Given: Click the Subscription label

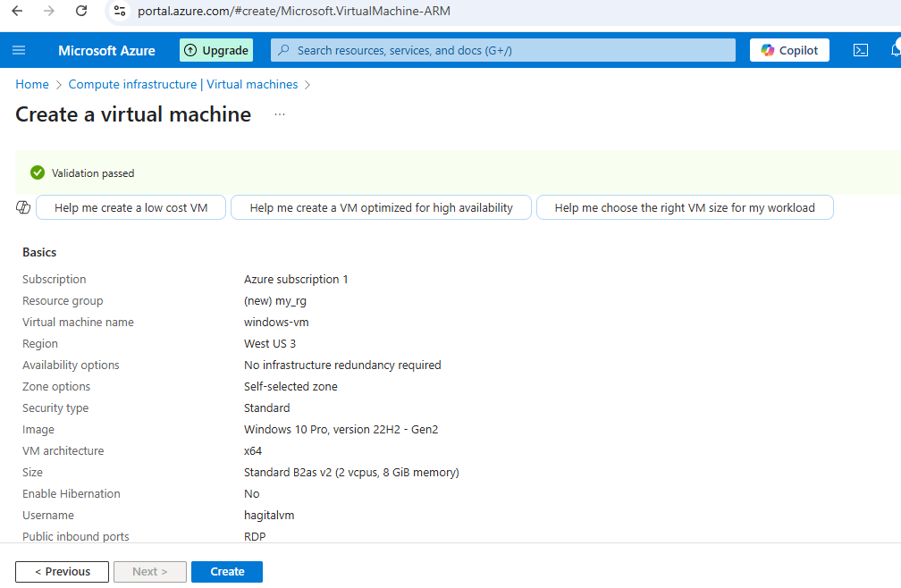Looking at the screenshot, I should 54,280.
